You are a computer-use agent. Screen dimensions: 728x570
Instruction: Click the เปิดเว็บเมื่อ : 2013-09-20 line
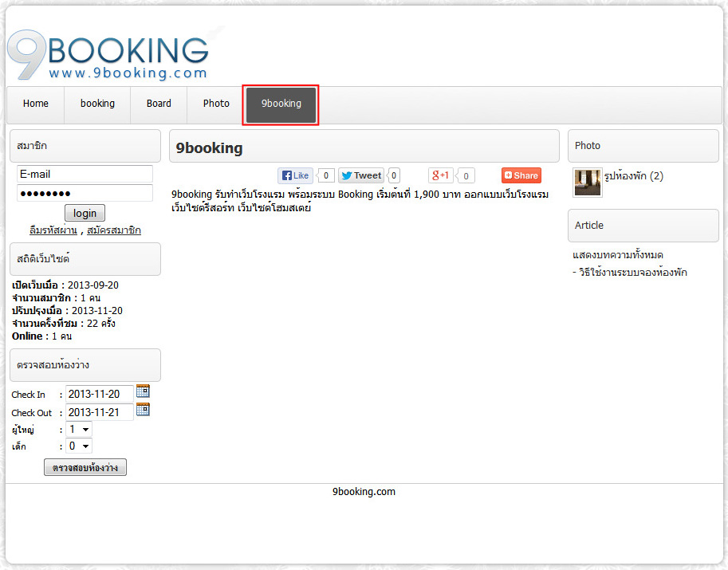[x=65, y=285]
